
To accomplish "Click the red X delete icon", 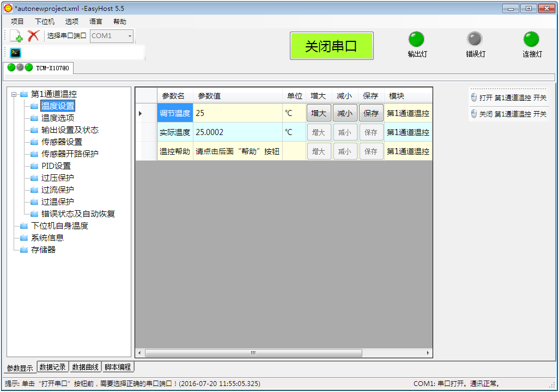I will coord(33,36).
